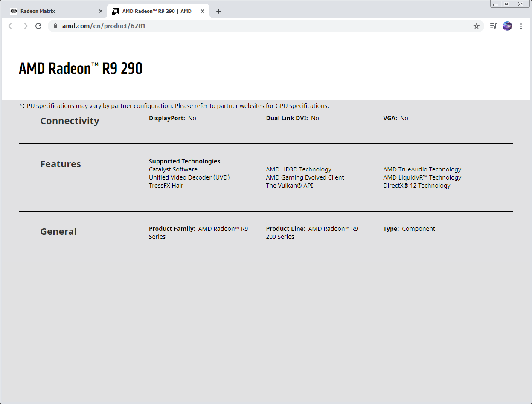Click TressFX Hair feature text
The image size is (532, 404).
pos(166,186)
